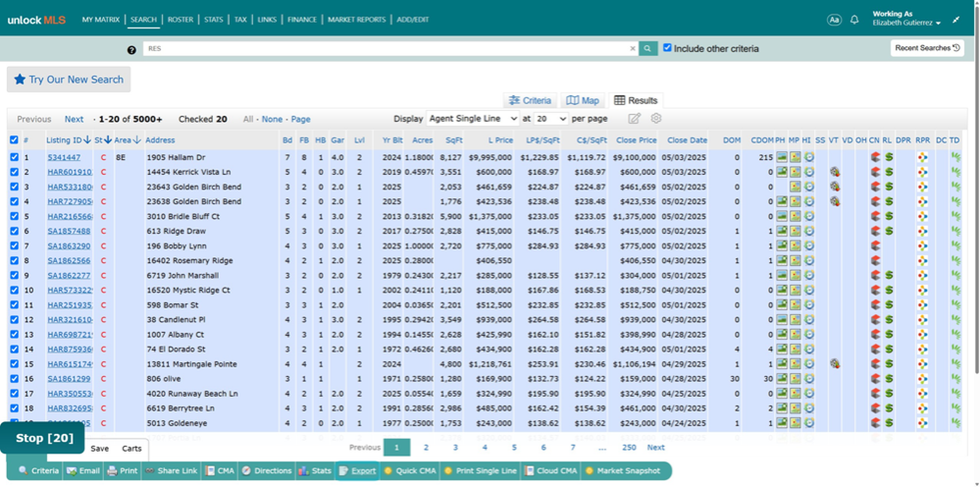Expand the 20 per page dropdown
This screenshot has height=487, width=980.
[550, 118]
